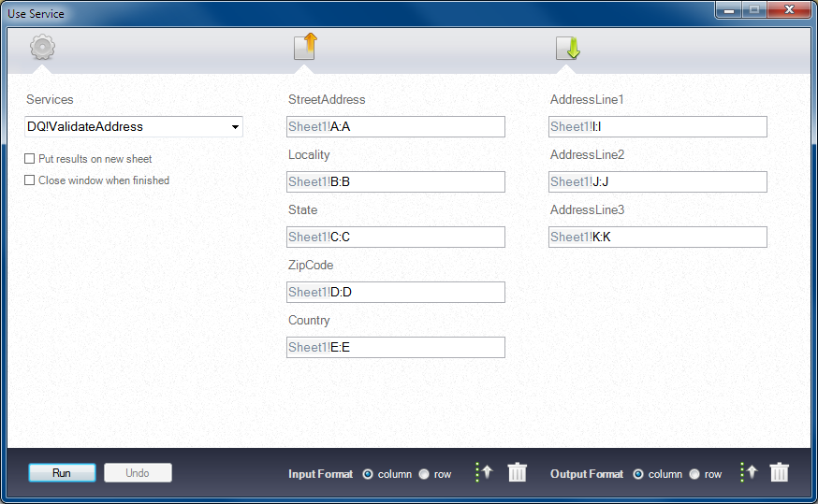Click the State range input Sheet1!C:C
This screenshot has height=504, width=818.
(396, 238)
